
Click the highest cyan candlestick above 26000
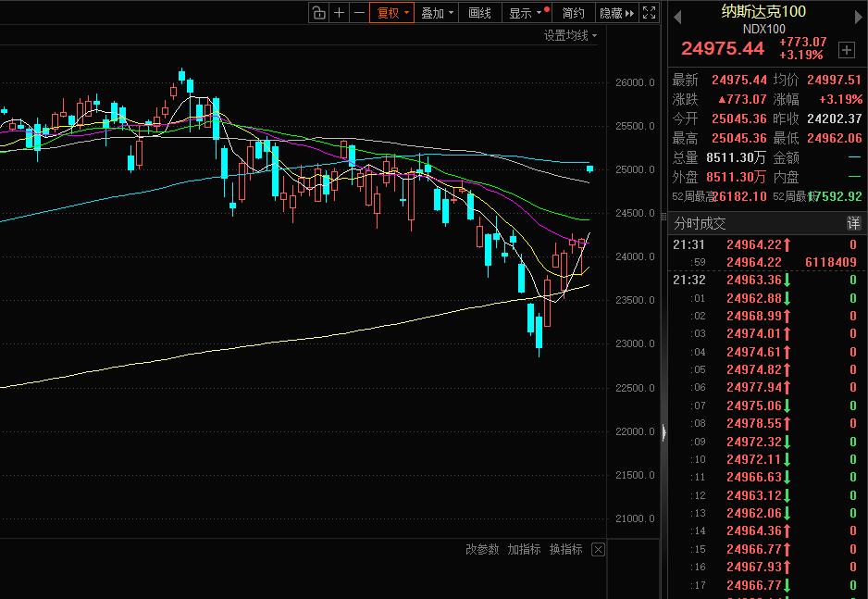(181, 75)
